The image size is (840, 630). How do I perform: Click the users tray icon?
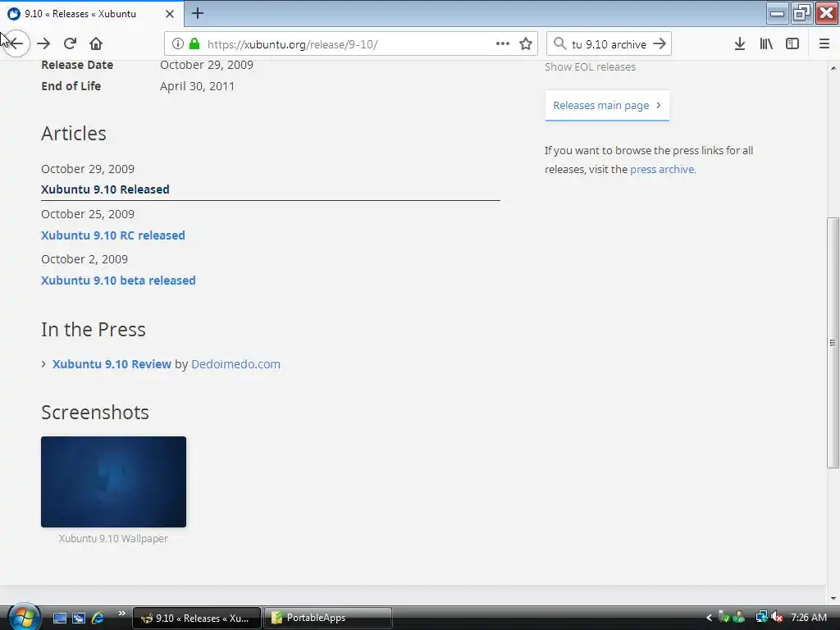pyautogui.click(x=739, y=617)
